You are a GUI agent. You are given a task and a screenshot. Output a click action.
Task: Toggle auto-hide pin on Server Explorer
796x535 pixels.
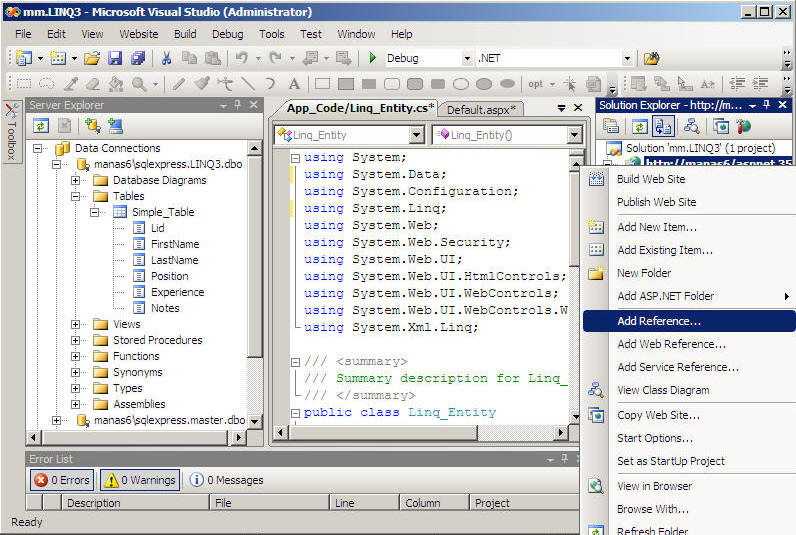click(237, 105)
